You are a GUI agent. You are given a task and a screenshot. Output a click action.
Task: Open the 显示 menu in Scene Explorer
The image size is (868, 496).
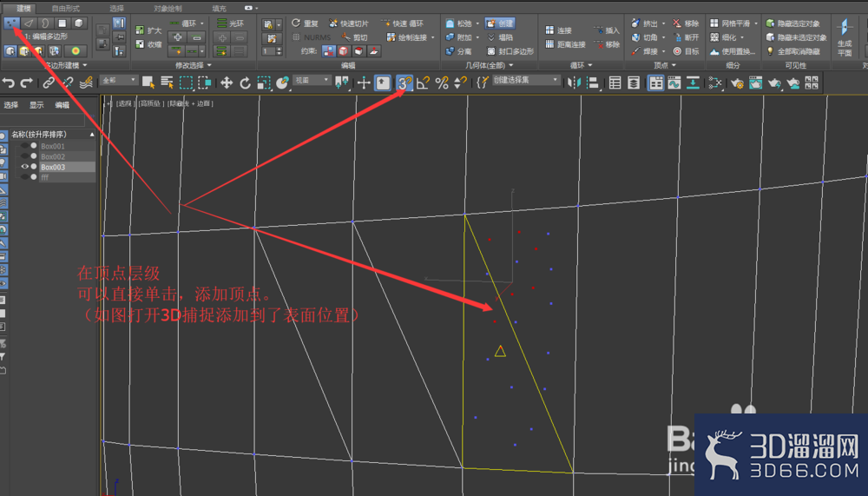click(36, 105)
